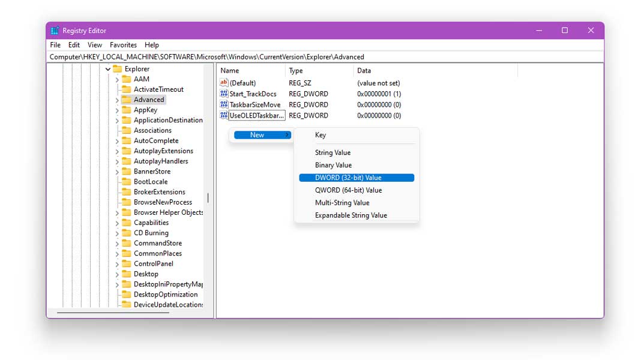Click the Registry Editor icon in the title bar

point(55,30)
